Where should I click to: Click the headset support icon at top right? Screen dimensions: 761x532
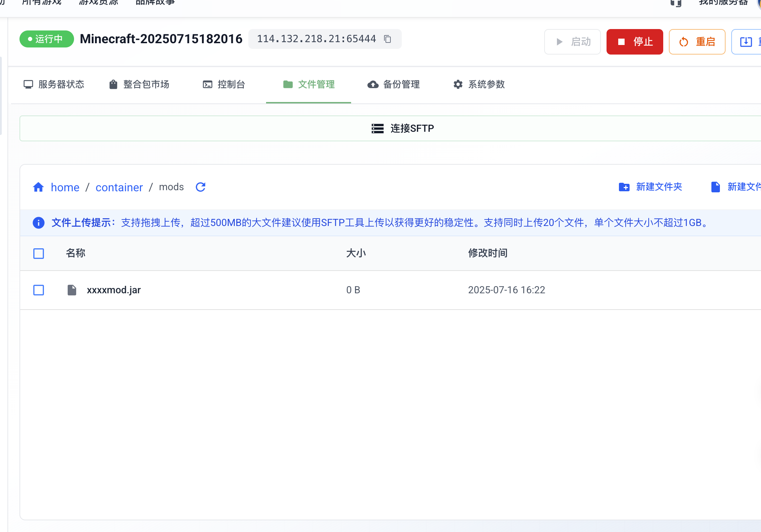pyautogui.click(x=676, y=4)
